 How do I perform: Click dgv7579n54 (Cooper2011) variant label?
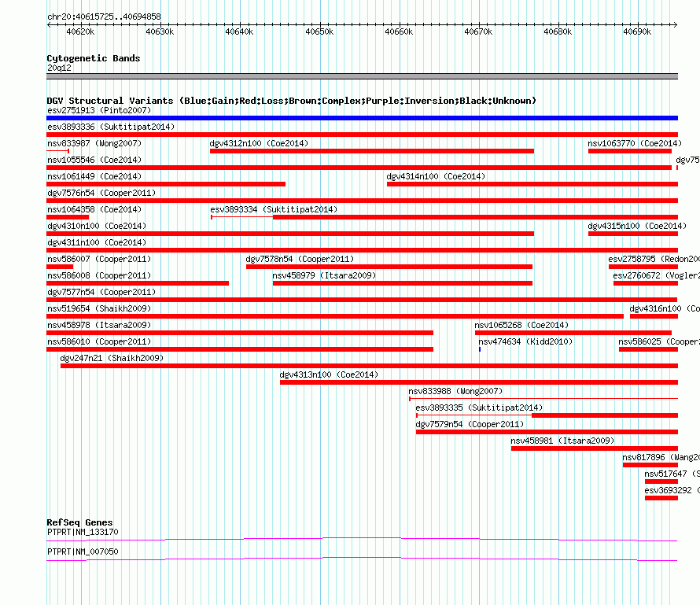pyautogui.click(x=470, y=424)
